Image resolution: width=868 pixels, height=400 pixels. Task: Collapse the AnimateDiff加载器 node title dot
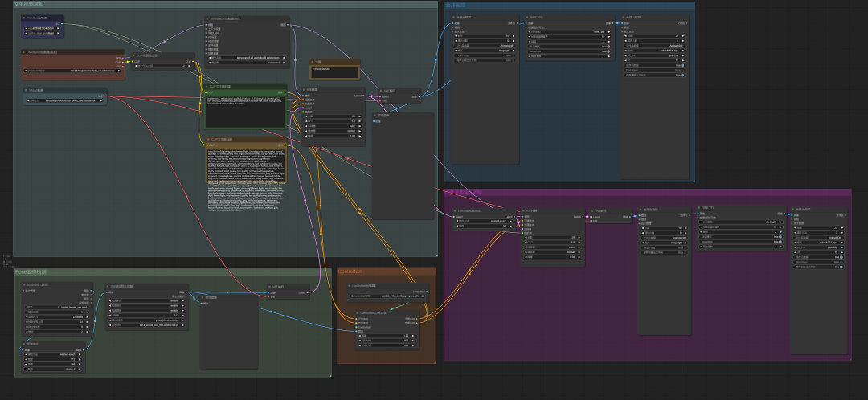click(207, 18)
